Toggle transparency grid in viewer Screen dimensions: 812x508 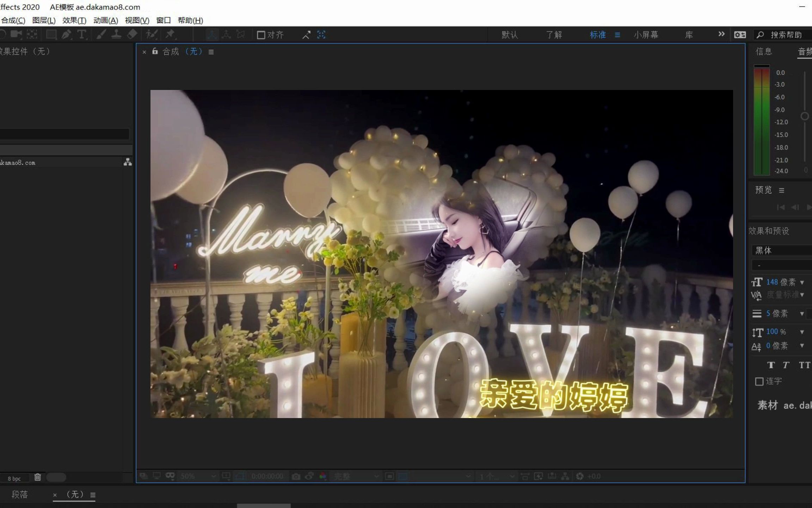[x=402, y=477]
